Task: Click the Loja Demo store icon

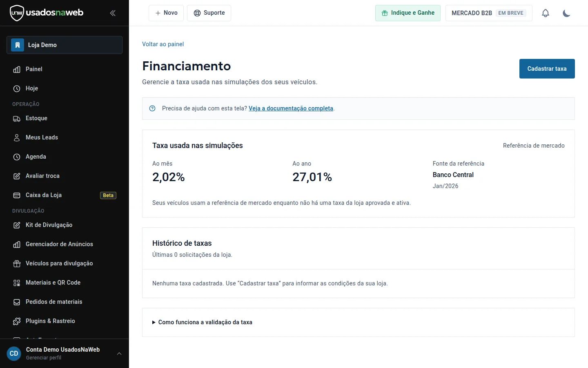Action: 18,45
